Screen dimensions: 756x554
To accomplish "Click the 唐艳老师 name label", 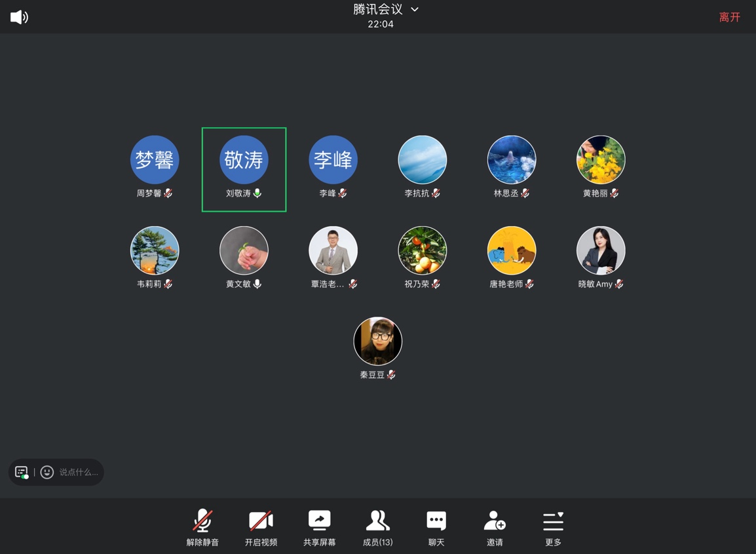I will click(506, 284).
